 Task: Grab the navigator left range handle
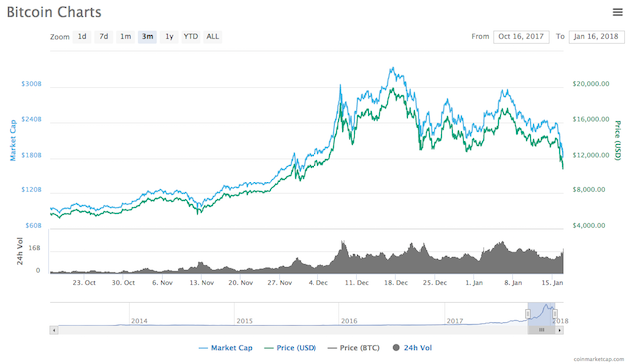pos(528,314)
